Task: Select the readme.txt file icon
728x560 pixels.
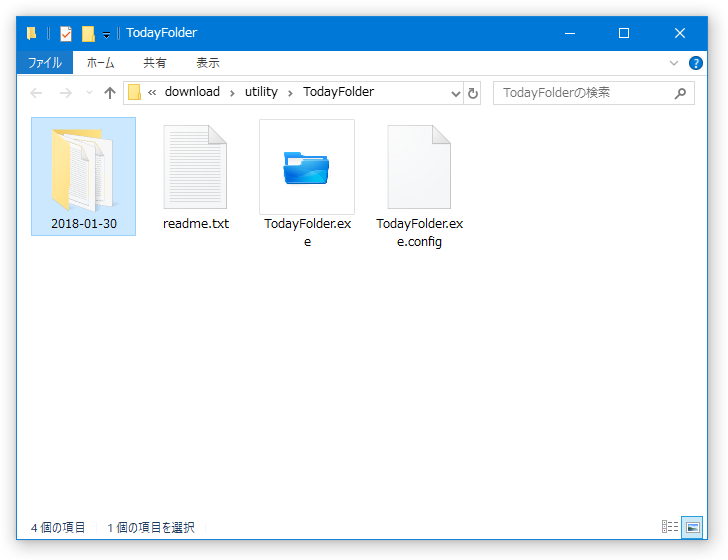Action: coord(195,167)
